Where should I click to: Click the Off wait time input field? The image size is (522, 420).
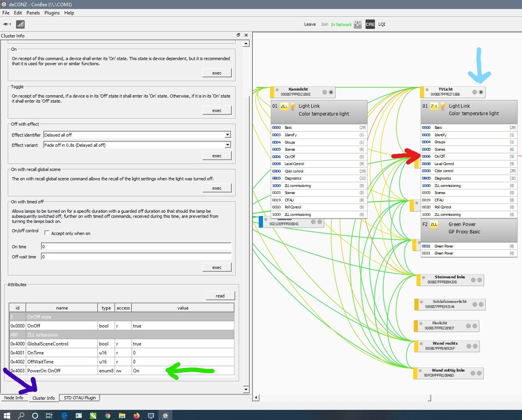click(136, 256)
